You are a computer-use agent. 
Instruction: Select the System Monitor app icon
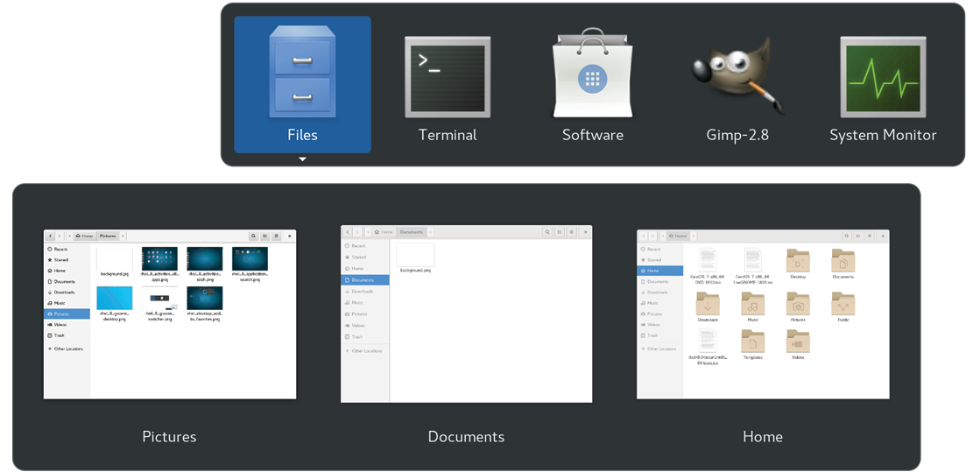[x=883, y=79]
